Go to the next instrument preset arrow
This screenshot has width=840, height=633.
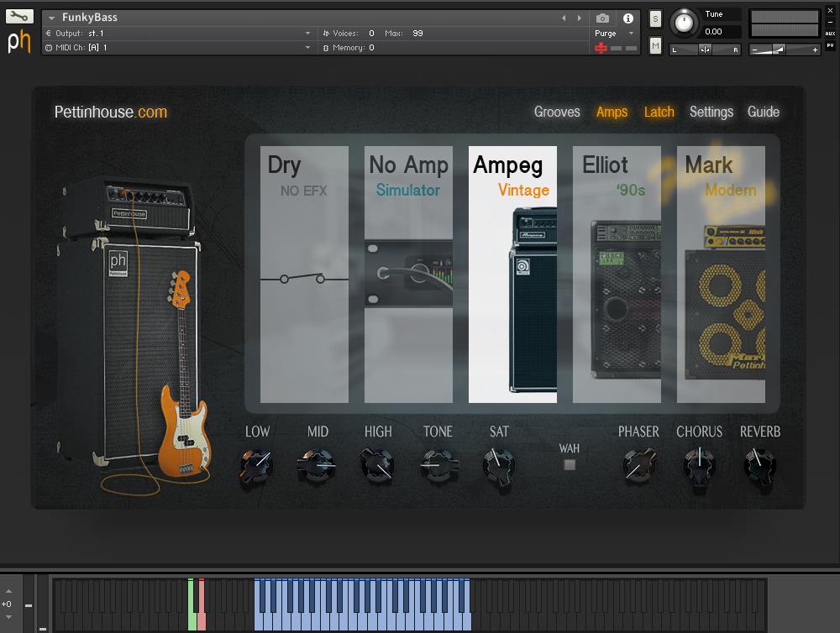tap(579, 18)
